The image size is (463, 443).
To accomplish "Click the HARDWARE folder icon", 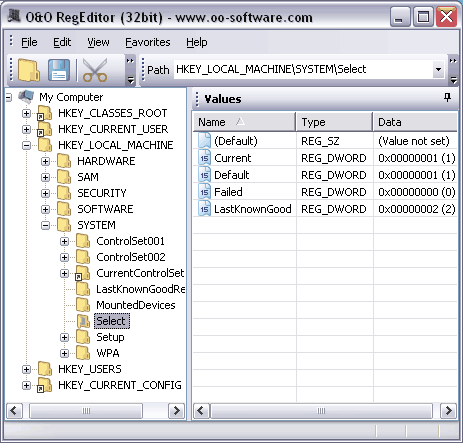I will (64, 161).
